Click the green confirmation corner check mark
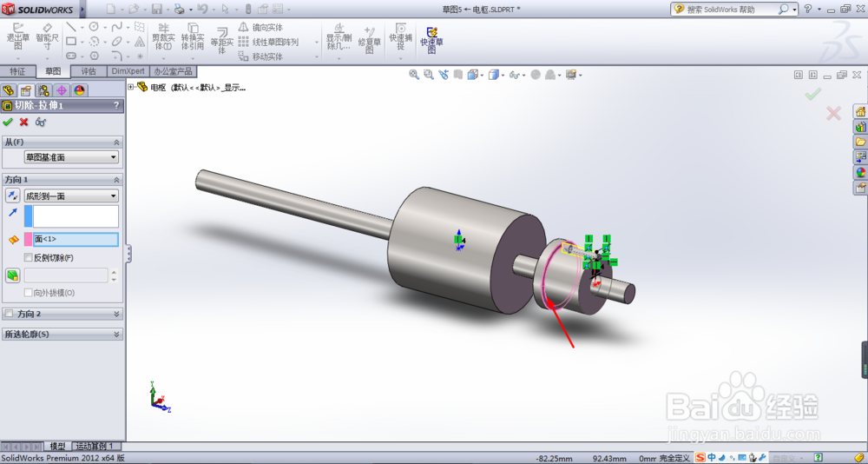This screenshot has width=868, height=464. coord(812,94)
